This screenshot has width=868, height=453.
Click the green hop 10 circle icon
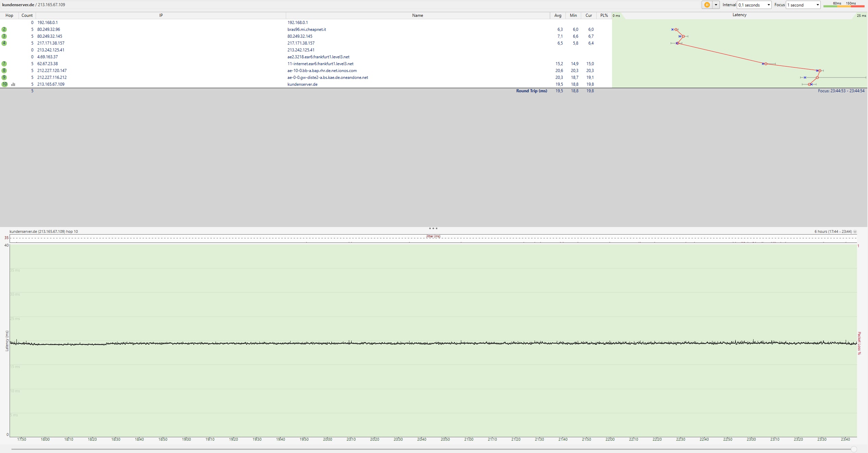(x=4, y=84)
